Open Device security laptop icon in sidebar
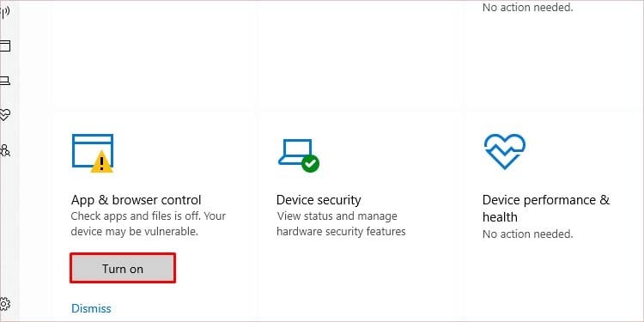 pyautogui.click(x=5, y=81)
